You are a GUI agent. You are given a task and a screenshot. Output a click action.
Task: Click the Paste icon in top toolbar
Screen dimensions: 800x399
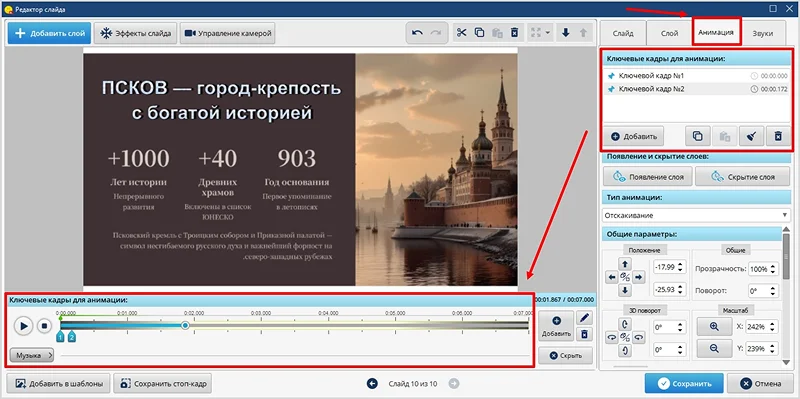point(497,33)
